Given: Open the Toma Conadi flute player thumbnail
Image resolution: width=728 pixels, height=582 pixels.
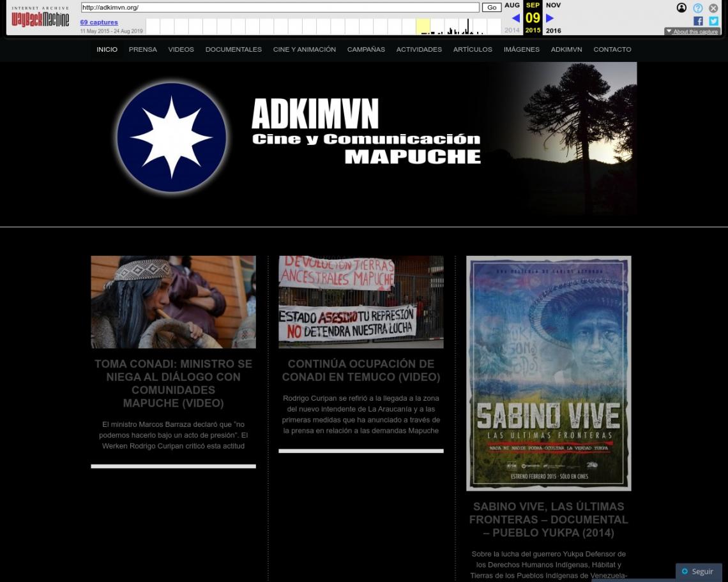Looking at the screenshot, I should point(173,302).
